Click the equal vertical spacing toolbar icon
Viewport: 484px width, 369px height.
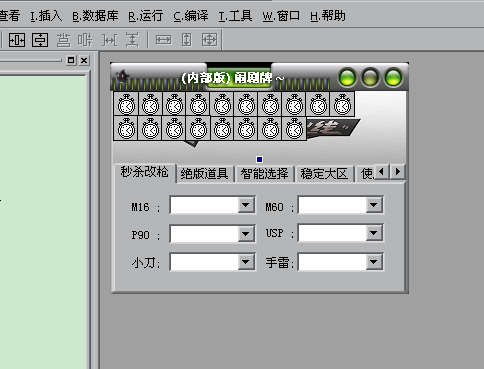pos(132,40)
